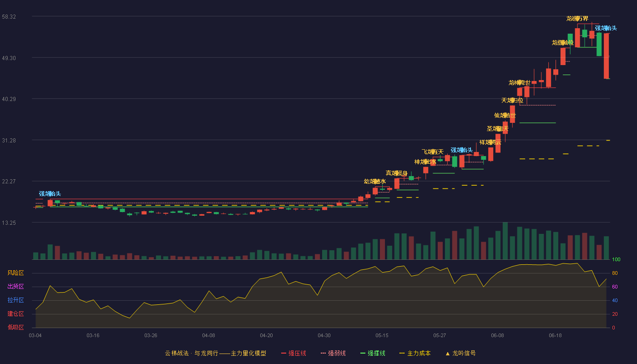
Task: Click the 04-30 date axis label
Action: (324, 335)
